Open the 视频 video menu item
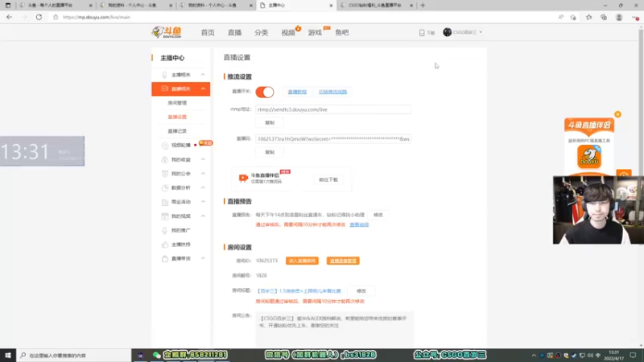Screen dimensions: 644x362 point(288,32)
